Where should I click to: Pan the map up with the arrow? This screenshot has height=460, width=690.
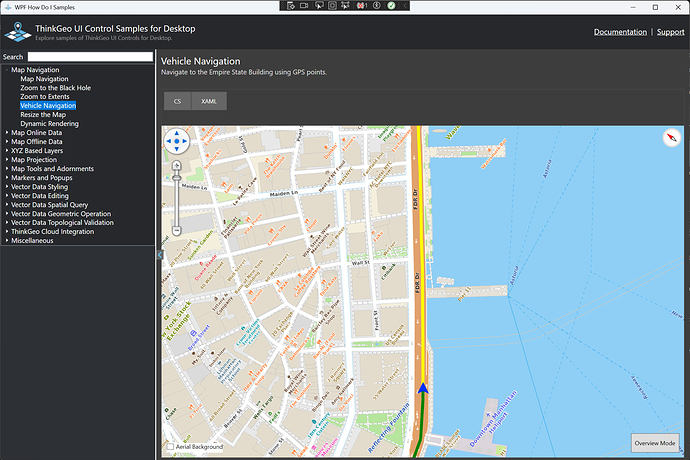tap(176, 131)
